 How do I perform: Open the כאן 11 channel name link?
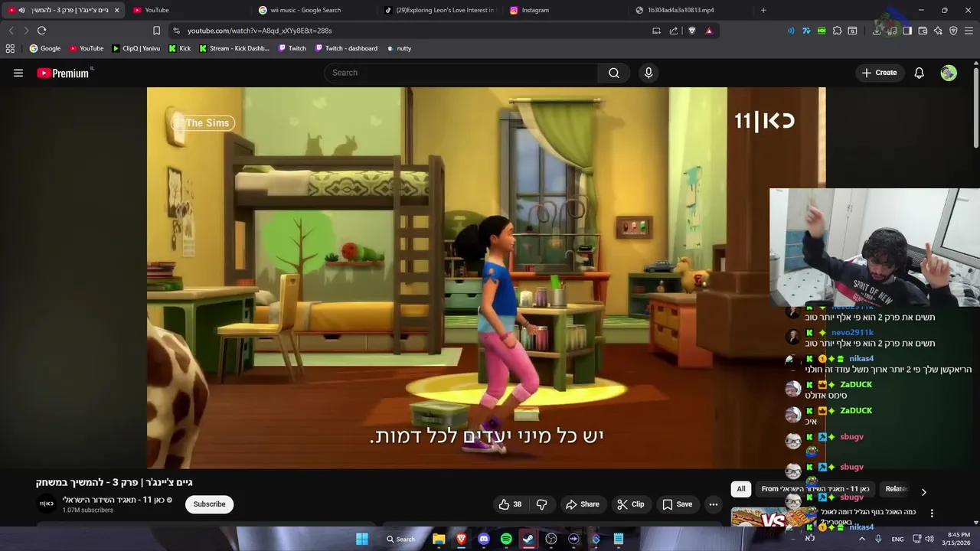(x=113, y=500)
